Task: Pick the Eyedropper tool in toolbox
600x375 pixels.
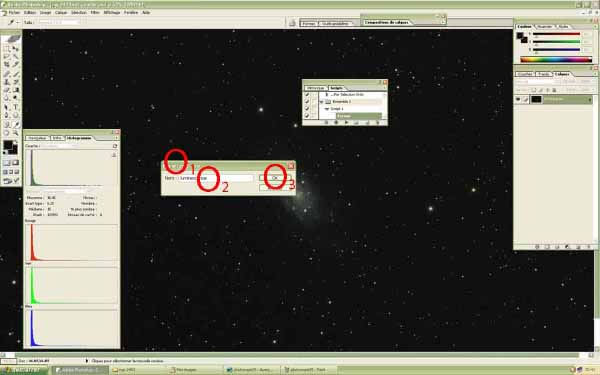Action: coord(16,124)
